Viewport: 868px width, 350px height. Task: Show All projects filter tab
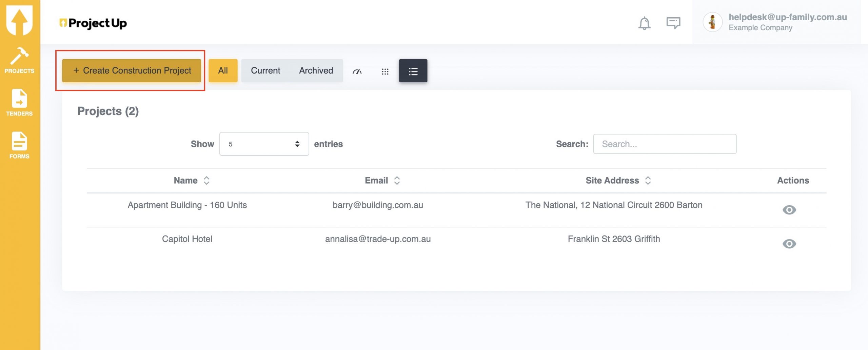pyautogui.click(x=223, y=71)
